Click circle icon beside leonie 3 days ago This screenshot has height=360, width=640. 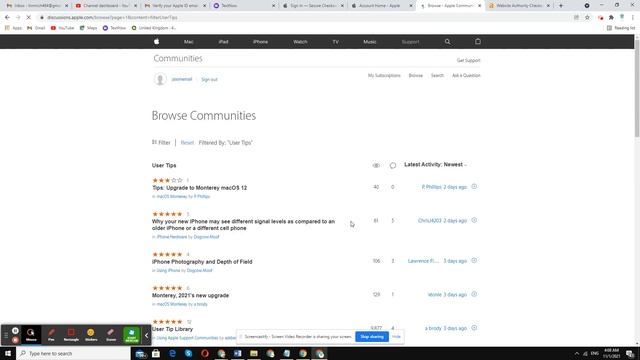(474, 294)
